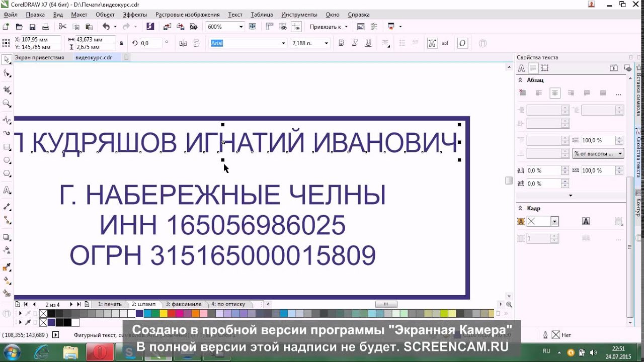The width and height of the screenshot is (644, 362).
Task: Copy the selection to clipboard
Action: pyautogui.click(x=76, y=27)
